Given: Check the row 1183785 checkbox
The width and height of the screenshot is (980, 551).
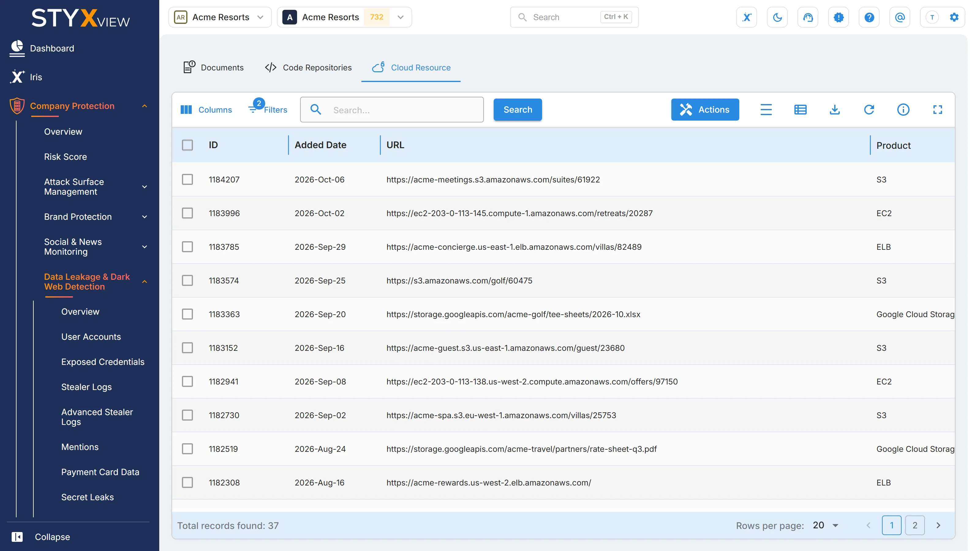Looking at the screenshot, I should point(187,247).
